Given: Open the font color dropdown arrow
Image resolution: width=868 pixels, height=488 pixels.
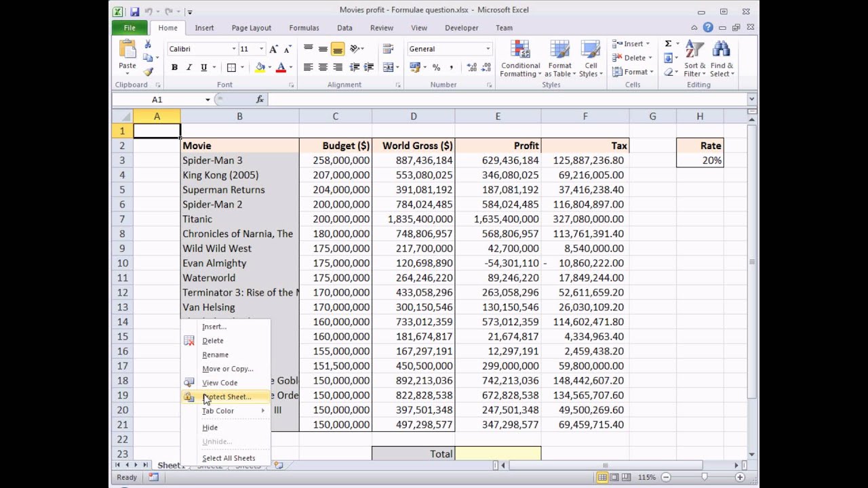Looking at the screenshot, I should tap(290, 67).
